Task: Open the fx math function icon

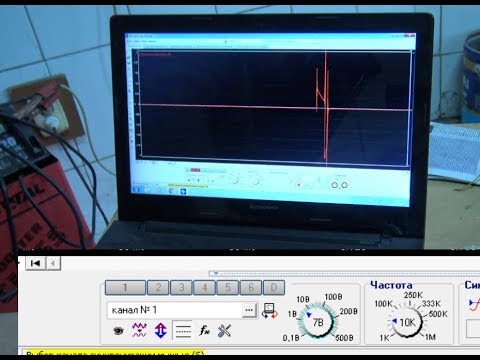Action: 204,331
